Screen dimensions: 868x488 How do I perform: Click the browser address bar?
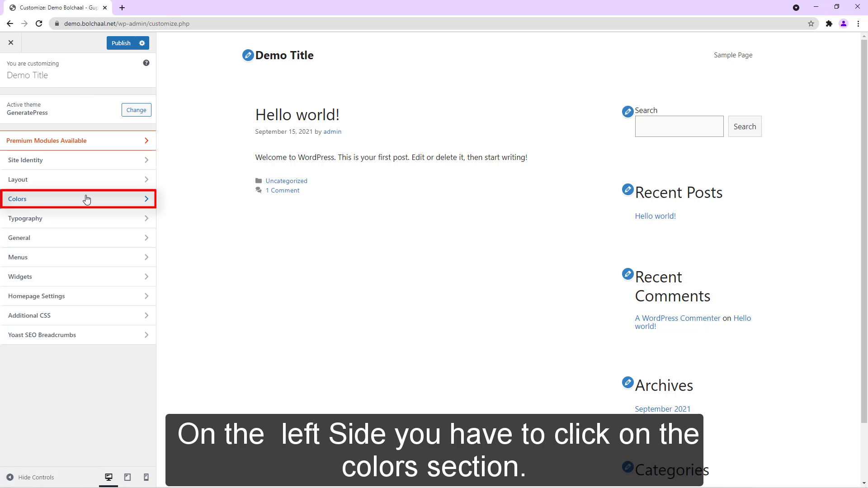434,23
